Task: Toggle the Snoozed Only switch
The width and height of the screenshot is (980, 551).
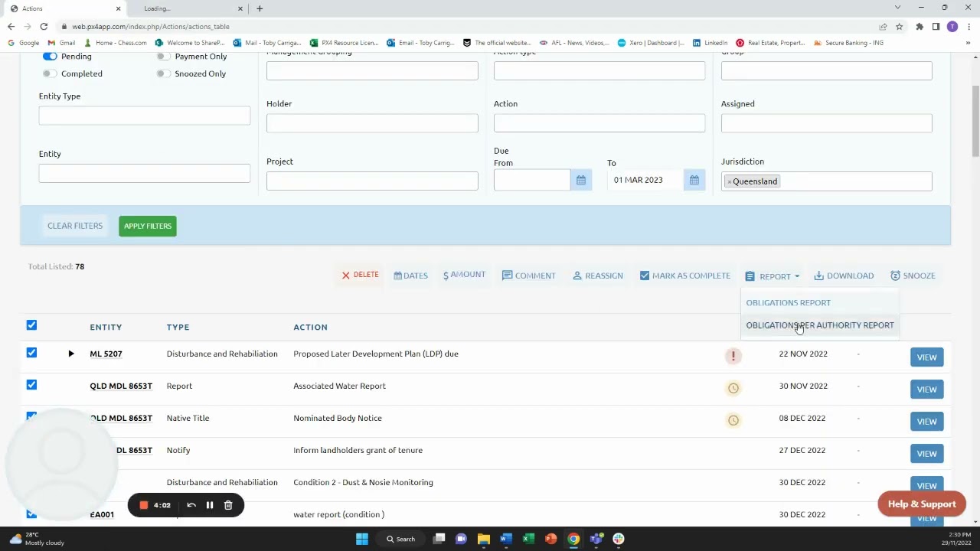Action: [163, 73]
